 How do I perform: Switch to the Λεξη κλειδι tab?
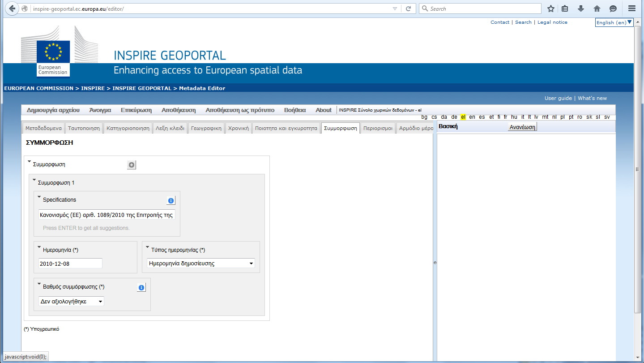pyautogui.click(x=170, y=128)
